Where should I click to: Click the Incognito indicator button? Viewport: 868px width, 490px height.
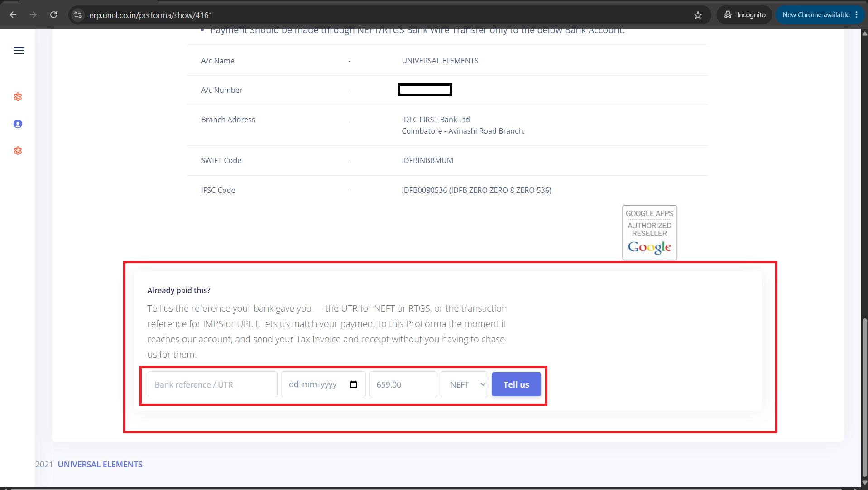click(x=744, y=15)
